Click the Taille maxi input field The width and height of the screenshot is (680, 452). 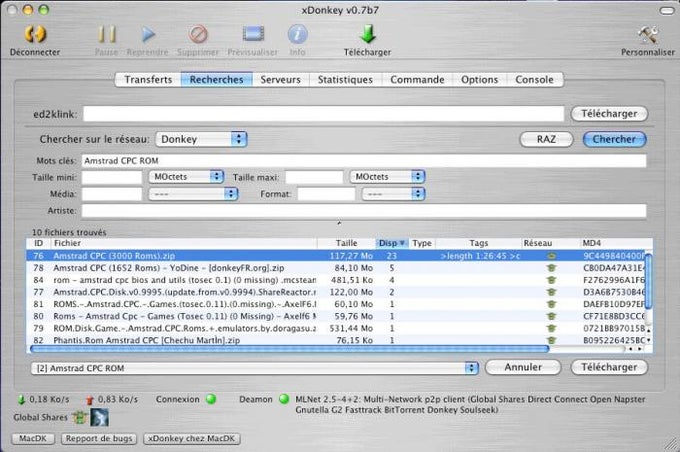(314, 177)
